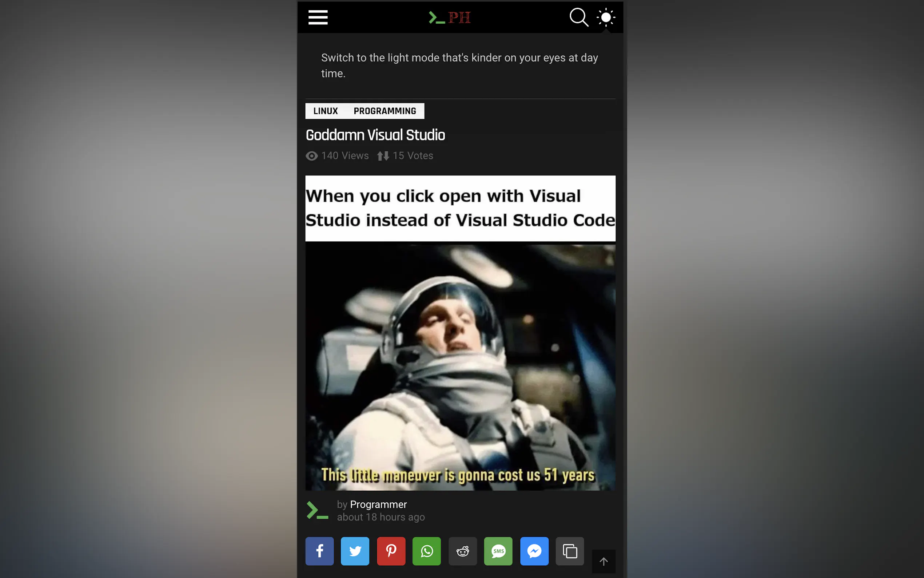Screen dimensions: 924x578
Task: Click the views eye icon
Action: 312,156
